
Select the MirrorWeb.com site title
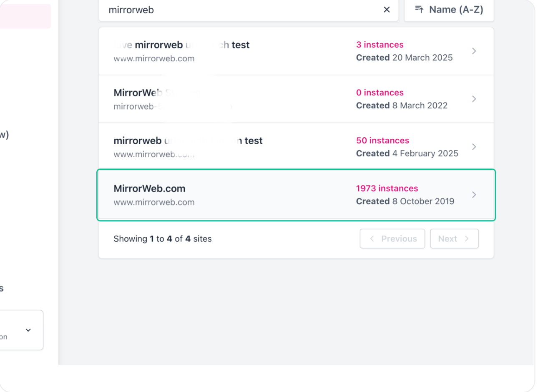pos(149,188)
